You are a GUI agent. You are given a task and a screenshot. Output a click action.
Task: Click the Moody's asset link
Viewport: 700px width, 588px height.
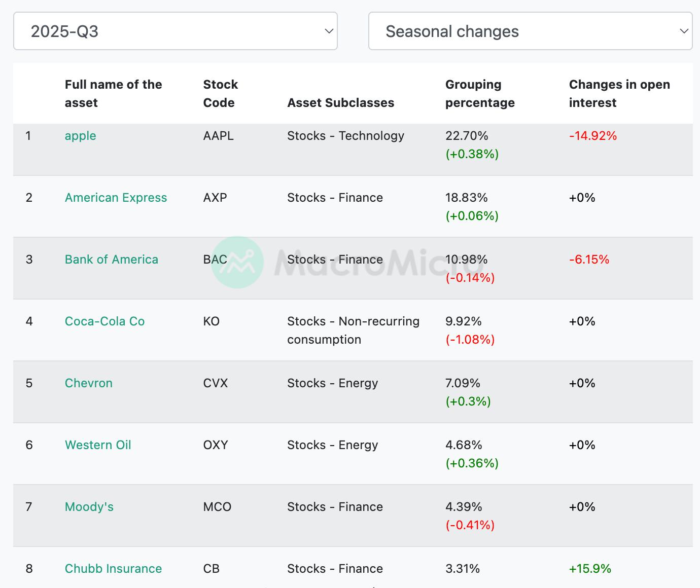[89, 507]
